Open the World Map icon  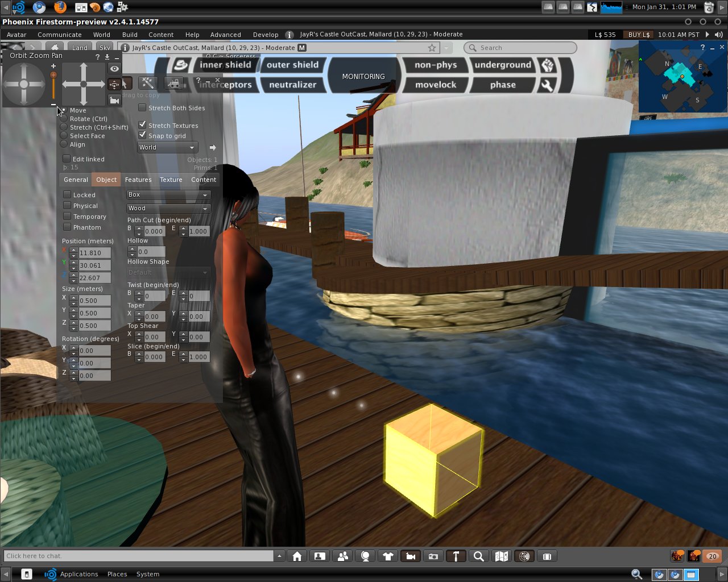click(x=501, y=556)
